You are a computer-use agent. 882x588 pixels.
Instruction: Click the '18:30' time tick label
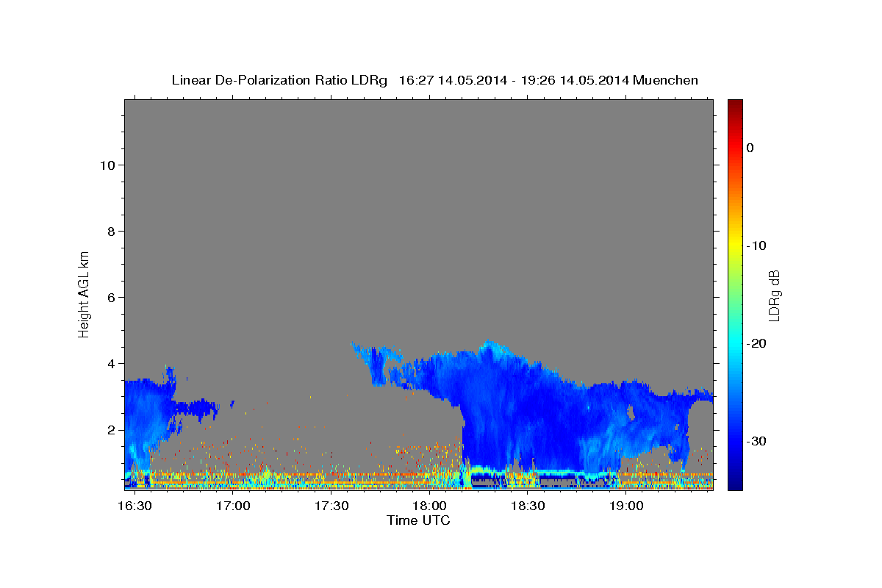coord(528,506)
